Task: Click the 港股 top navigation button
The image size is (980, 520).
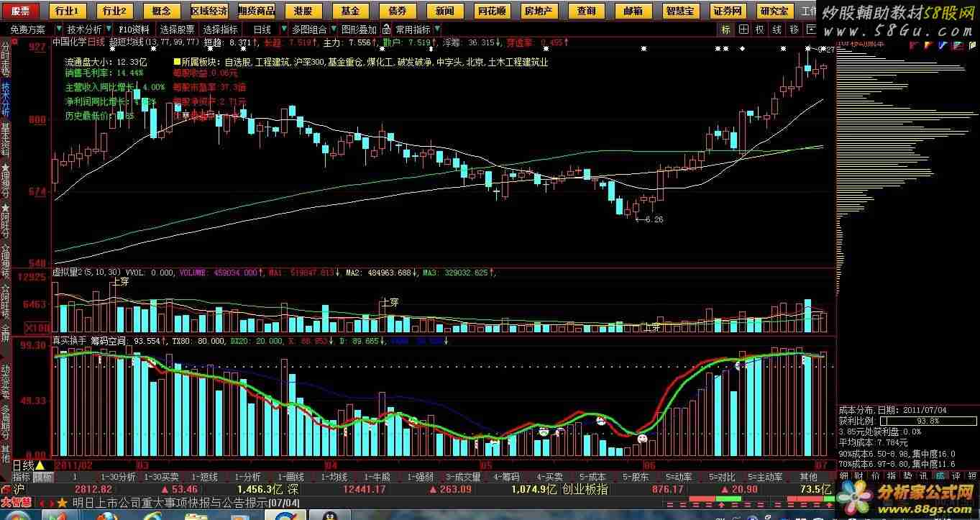Action: coord(303,11)
